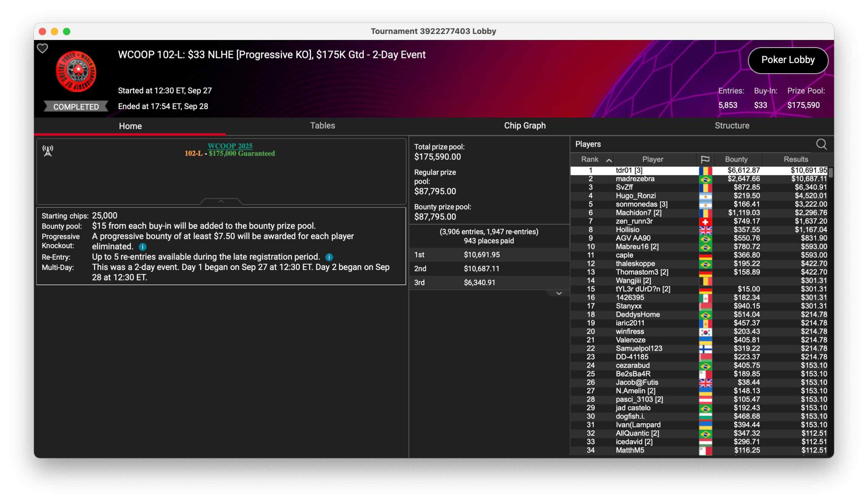Toggle Rank column sort order arrow
This screenshot has width=868, height=503.
click(609, 160)
